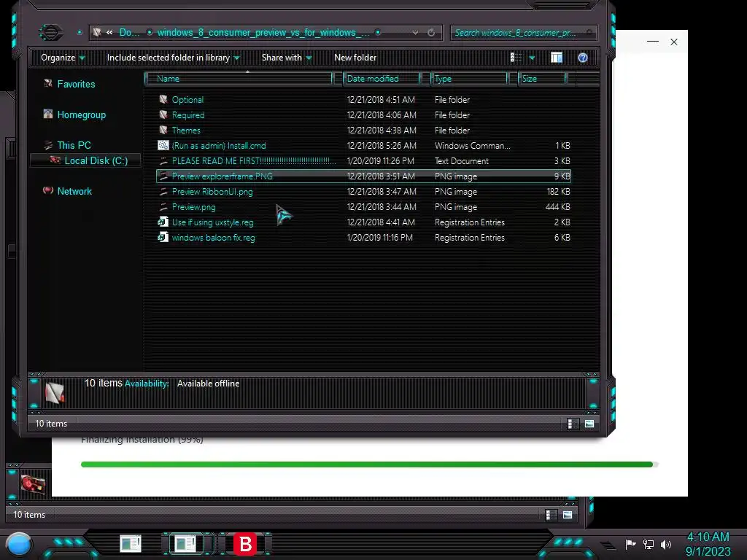Open the 'Share with' dropdown
The height and width of the screenshot is (560, 747).
tap(287, 58)
